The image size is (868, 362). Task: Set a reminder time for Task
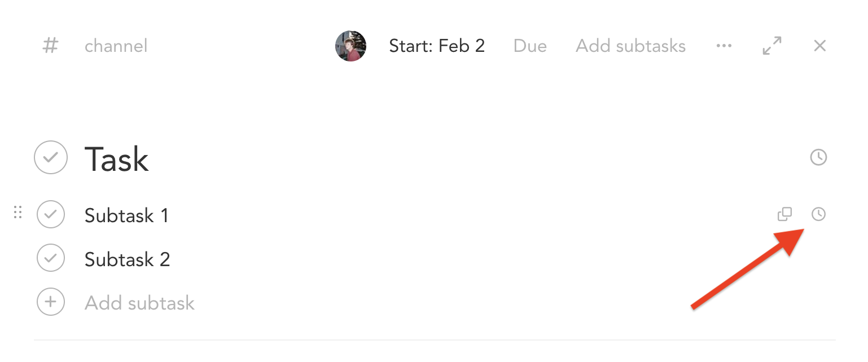(819, 158)
